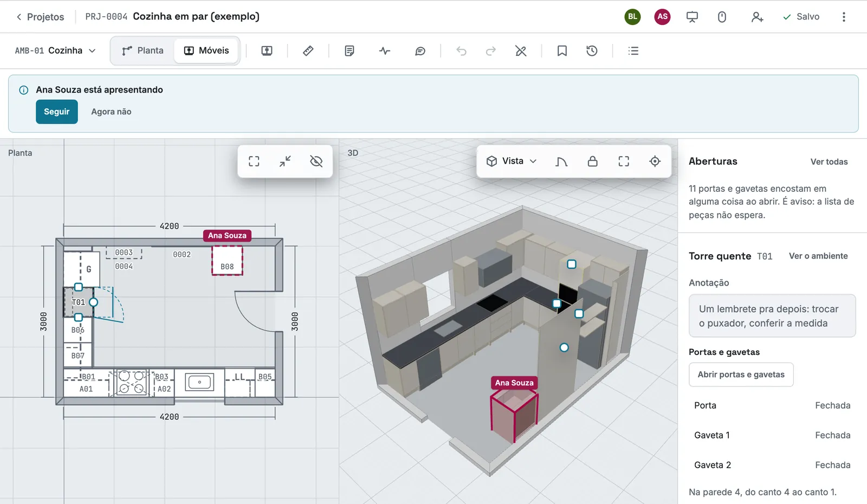Click Ver todas in Aberturas
This screenshot has width=867, height=504.
pyautogui.click(x=829, y=161)
